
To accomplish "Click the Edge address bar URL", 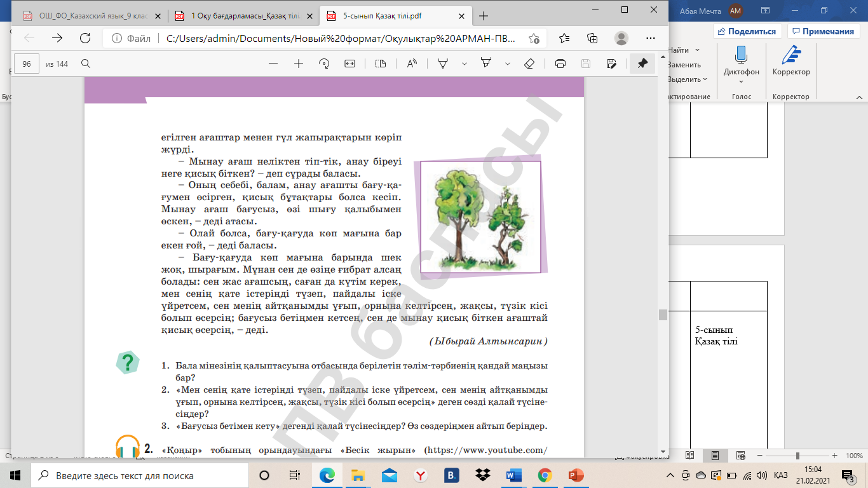I will click(342, 38).
